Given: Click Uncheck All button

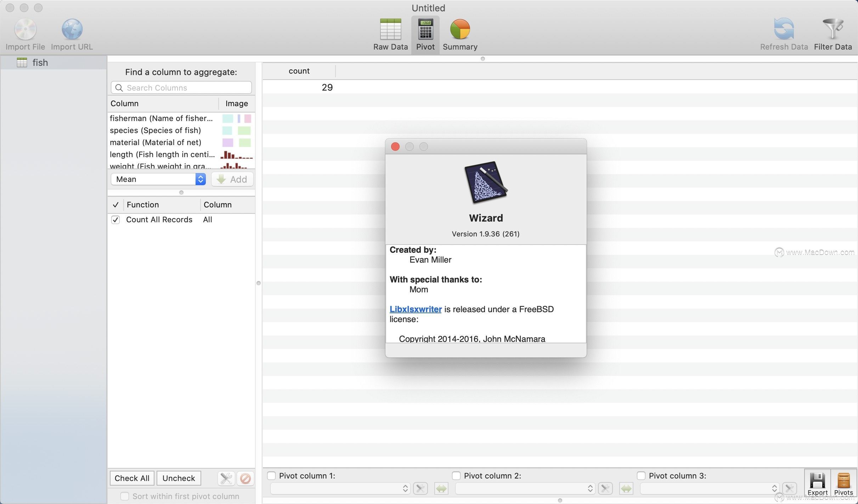Looking at the screenshot, I should (178, 477).
